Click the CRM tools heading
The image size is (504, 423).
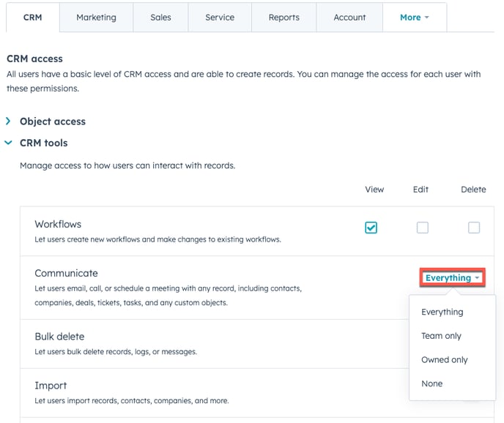click(44, 143)
